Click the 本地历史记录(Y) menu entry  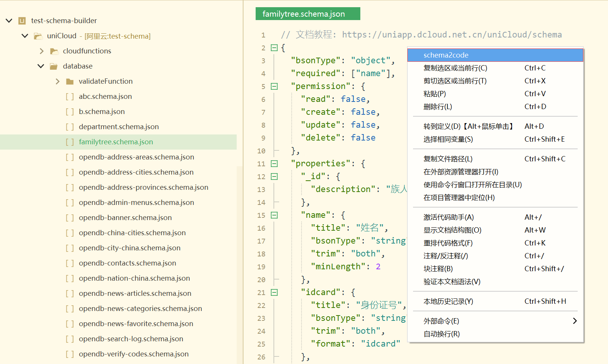(x=448, y=302)
